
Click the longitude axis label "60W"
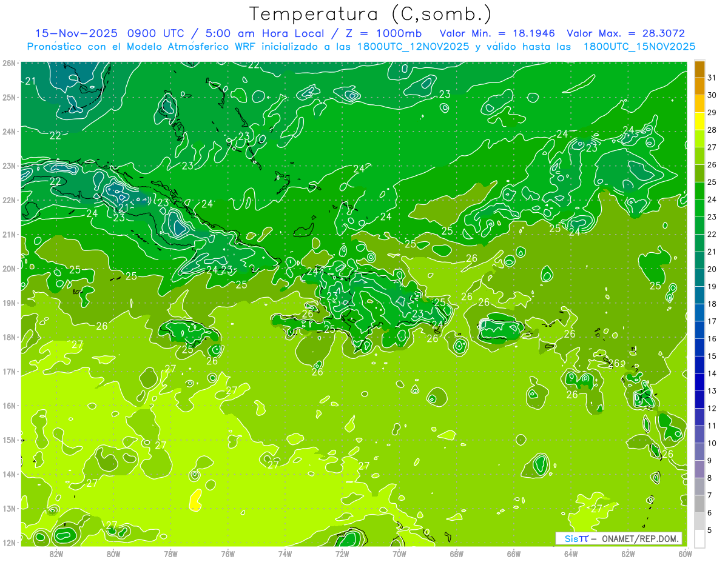(686, 554)
